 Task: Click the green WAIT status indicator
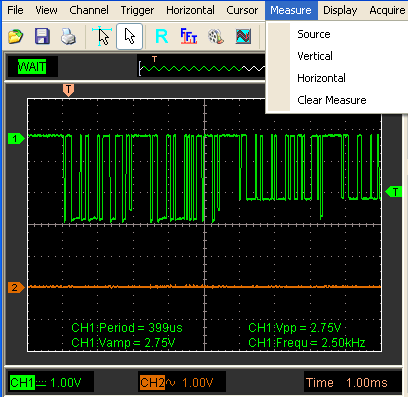32,67
